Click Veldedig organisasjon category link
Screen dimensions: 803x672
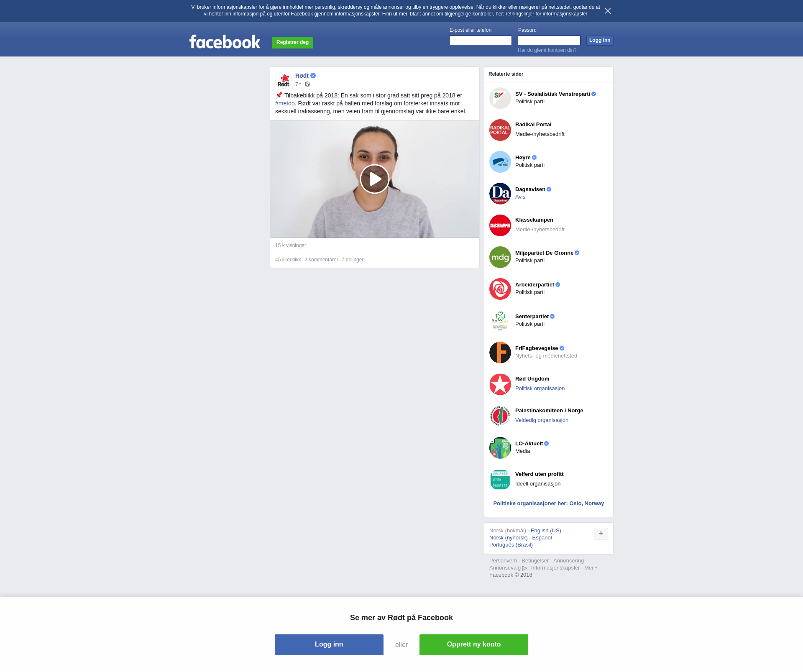[x=542, y=420]
